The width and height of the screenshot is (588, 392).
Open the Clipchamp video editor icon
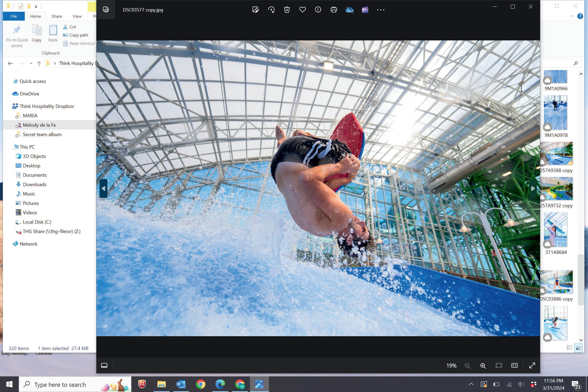365,10
